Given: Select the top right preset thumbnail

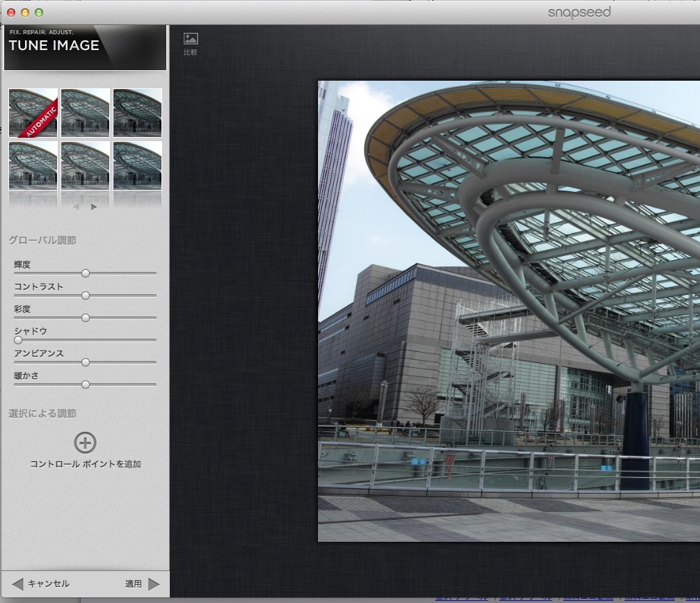Looking at the screenshot, I should coord(138,113).
